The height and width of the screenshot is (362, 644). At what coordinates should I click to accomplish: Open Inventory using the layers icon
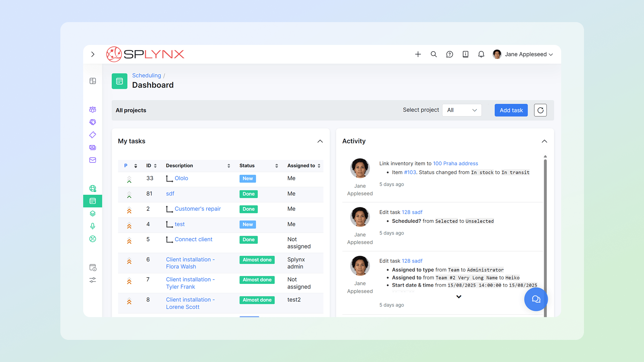tap(93, 214)
